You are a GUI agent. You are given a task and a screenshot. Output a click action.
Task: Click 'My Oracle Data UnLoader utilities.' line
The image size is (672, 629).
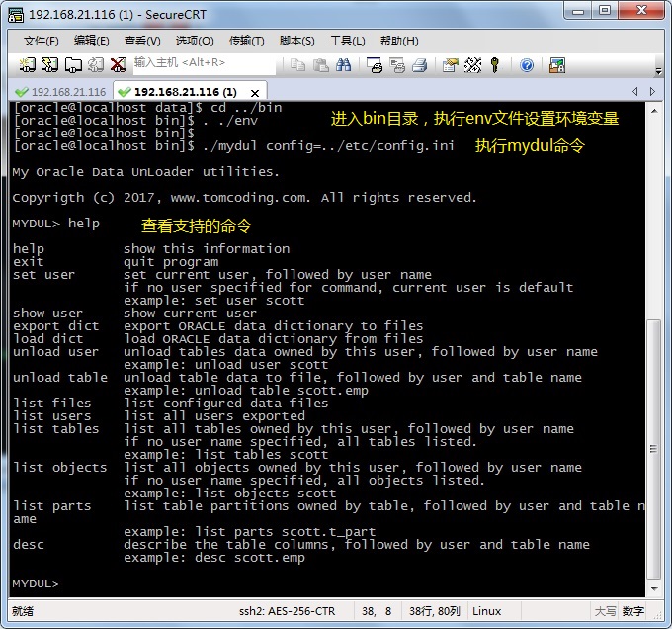tap(145, 171)
